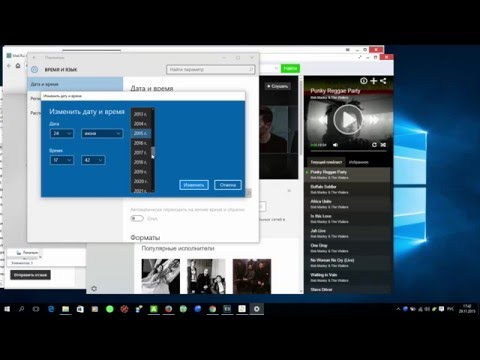The height and width of the screenshot is (360, 480).
Task: Select year 2019 in the year list
Action: point(141,172)
